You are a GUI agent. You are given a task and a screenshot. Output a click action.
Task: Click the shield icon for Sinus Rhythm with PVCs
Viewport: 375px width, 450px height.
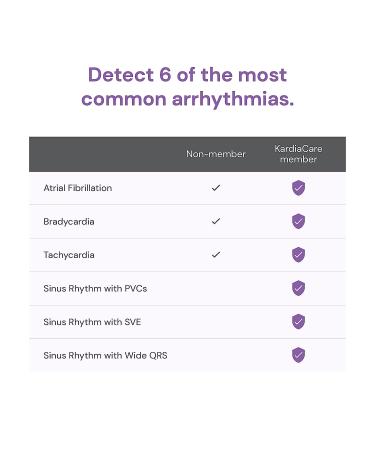click(x=298, y=288)
